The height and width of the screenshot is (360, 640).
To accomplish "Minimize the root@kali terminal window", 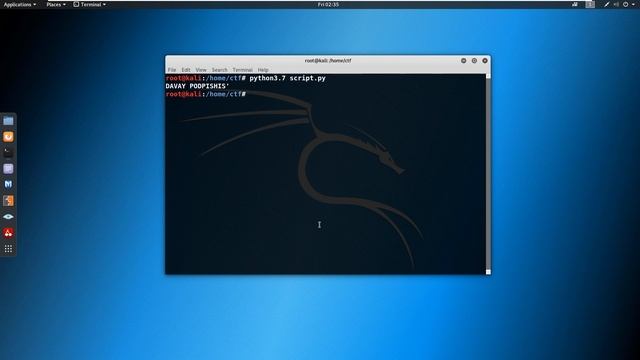I will coord(463,60).
